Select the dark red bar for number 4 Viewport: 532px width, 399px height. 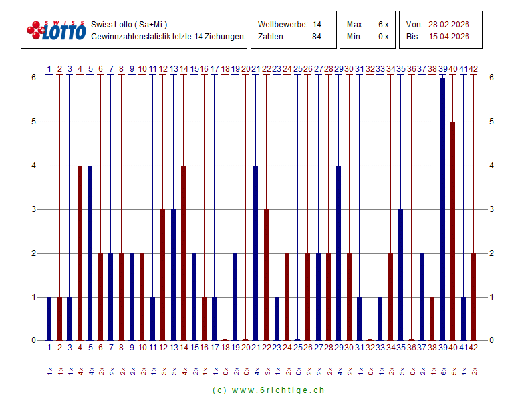click(x=80, y=253)
